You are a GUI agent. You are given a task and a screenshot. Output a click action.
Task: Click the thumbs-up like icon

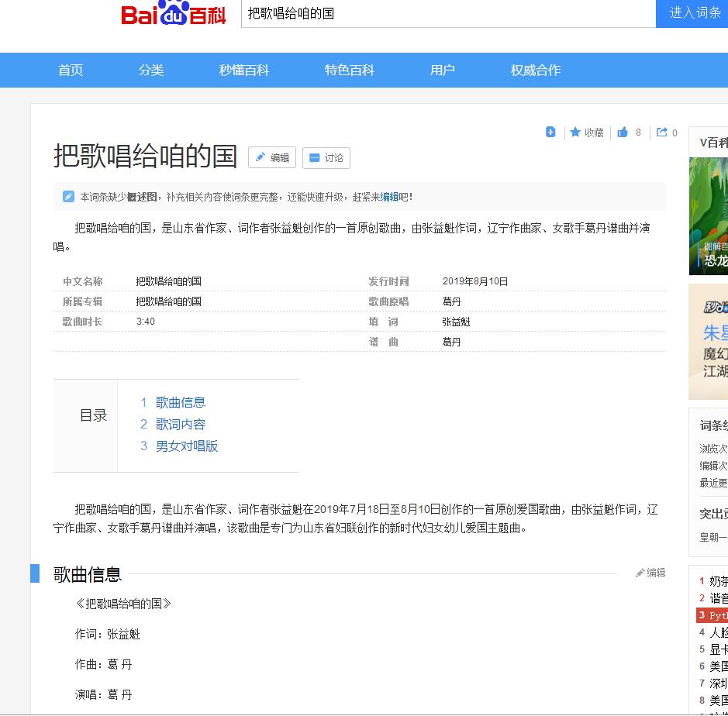[x=623, y=133]
